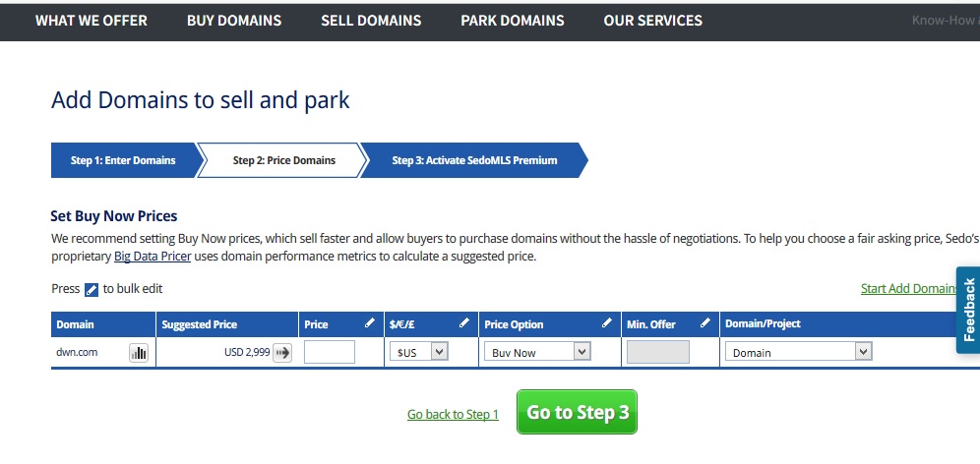Open the Buy Domains menu

tap(234, 21)
